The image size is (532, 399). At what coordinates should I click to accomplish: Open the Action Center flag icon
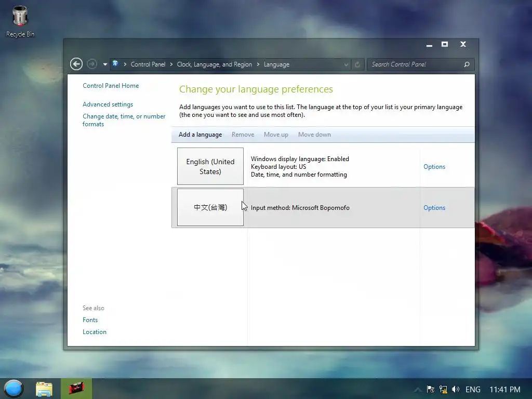point(431,389)
